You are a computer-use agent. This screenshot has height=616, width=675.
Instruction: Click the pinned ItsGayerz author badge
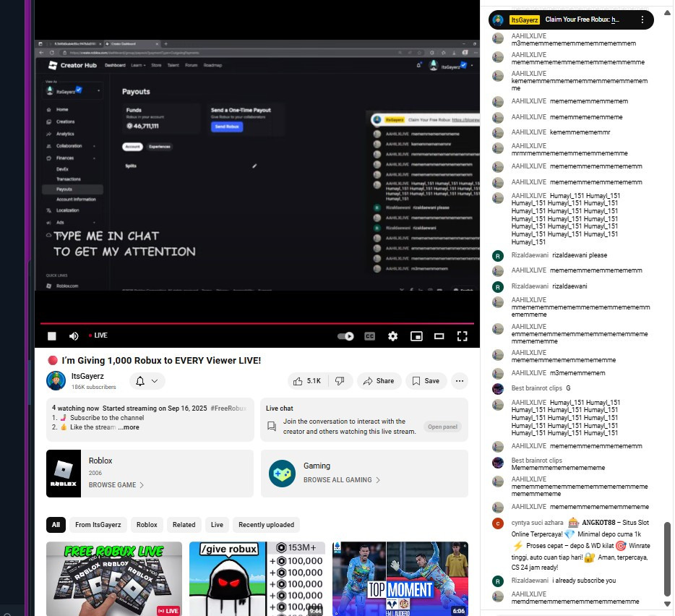(x=525, y=20)
